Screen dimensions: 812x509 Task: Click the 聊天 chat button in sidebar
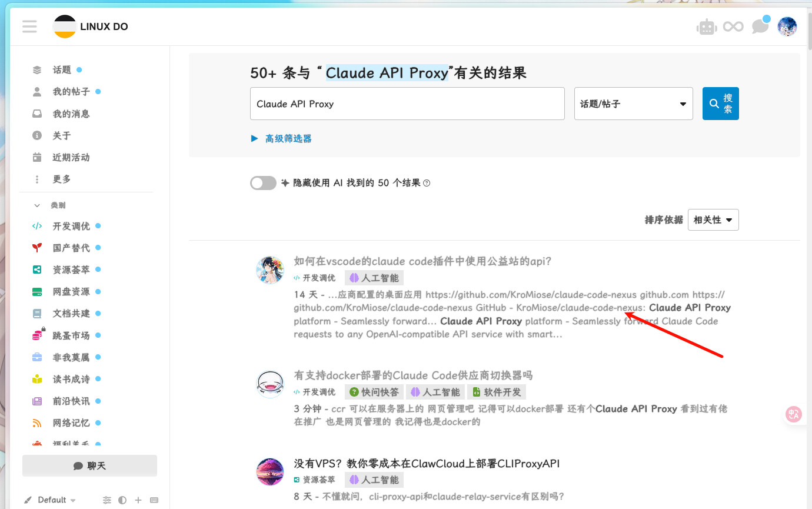89,465
